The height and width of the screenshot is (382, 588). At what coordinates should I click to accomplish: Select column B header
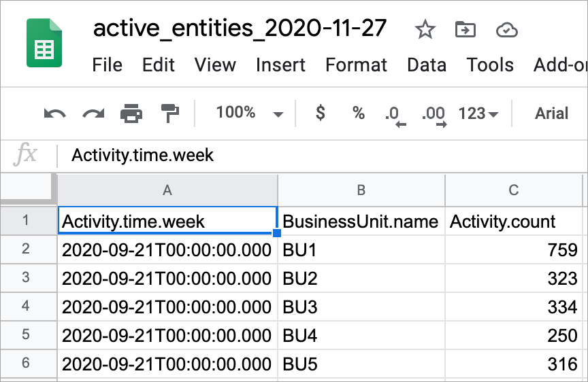click(361, 191)
